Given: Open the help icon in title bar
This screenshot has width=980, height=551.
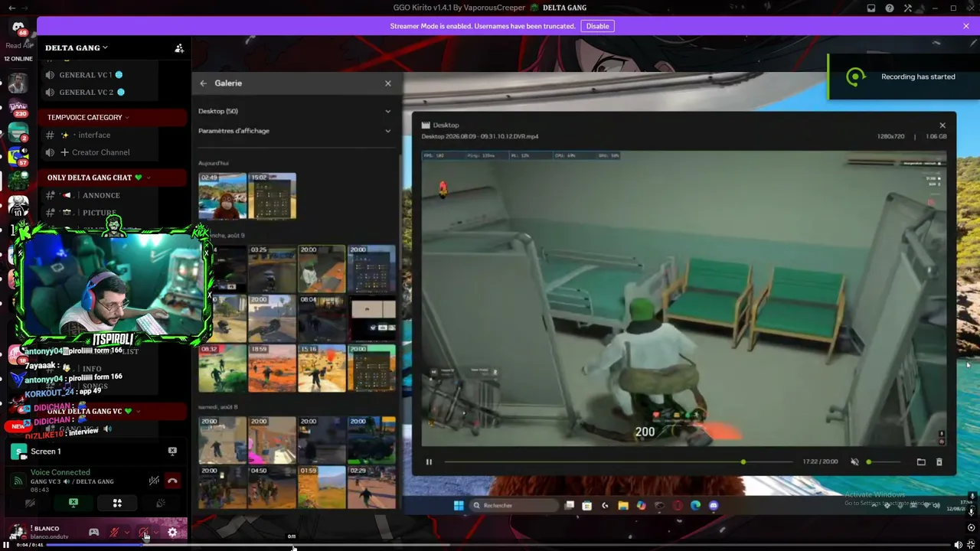Looking at the screenshot, I should click(x=890, y=8).
